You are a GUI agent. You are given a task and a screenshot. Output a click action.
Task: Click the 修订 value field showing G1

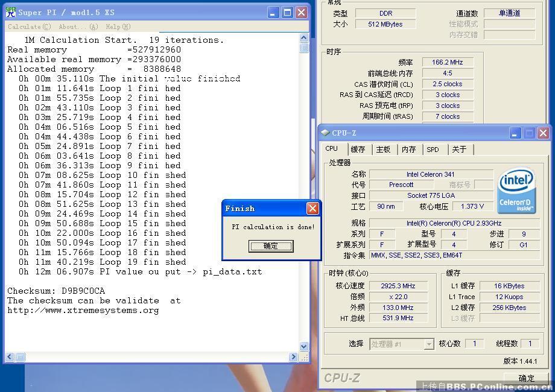(524, 245)
